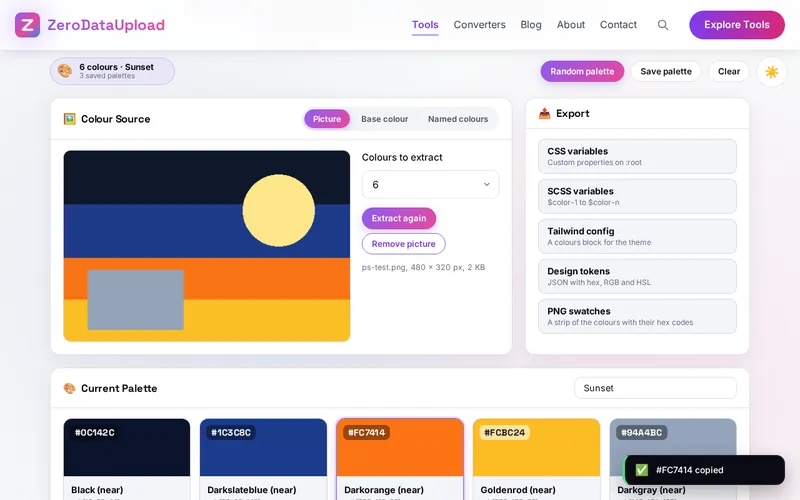Open the Contact navigation link
The width and height of the screenshot is (800, 500).
click(x=618, y=25)
